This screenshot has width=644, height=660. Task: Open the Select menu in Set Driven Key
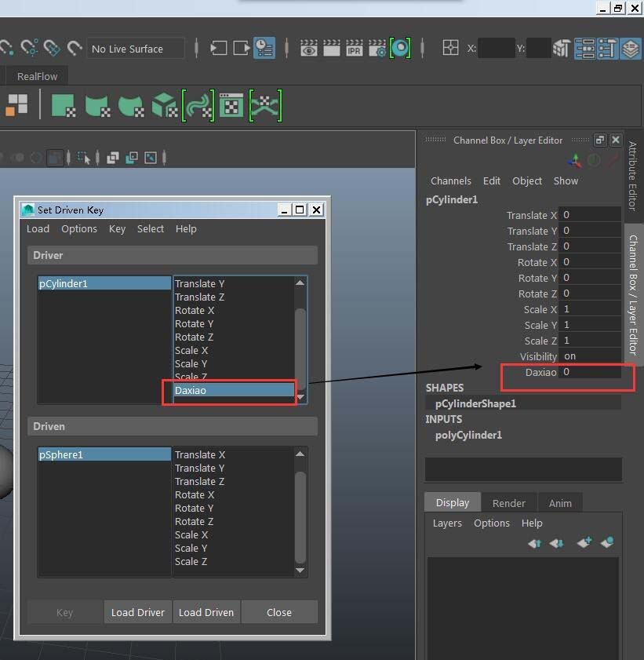[150, 228]
